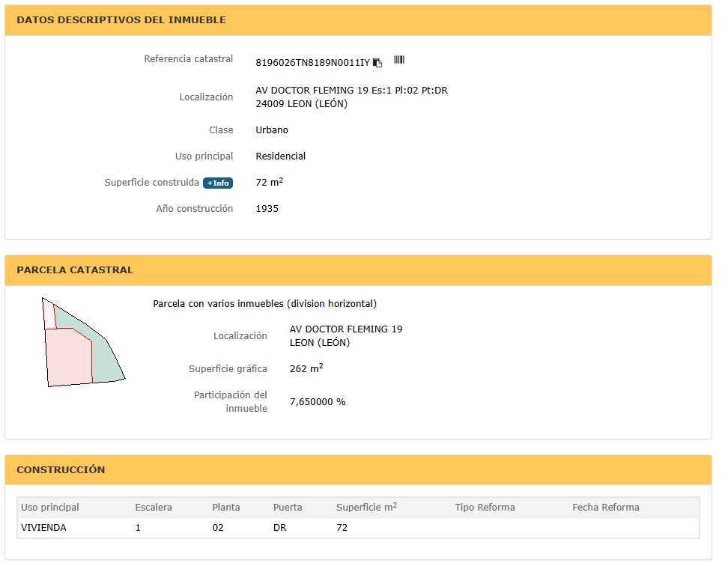
Task: Select the Clase value Urbano
Action: [272, 130]
